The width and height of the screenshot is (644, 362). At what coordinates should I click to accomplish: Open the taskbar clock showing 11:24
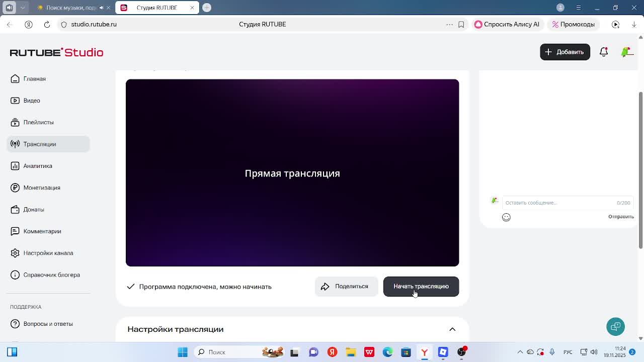[x=615, y=352]
